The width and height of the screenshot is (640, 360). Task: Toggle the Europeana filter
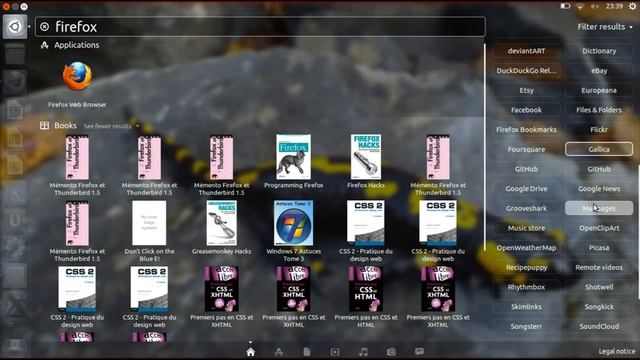599,90
